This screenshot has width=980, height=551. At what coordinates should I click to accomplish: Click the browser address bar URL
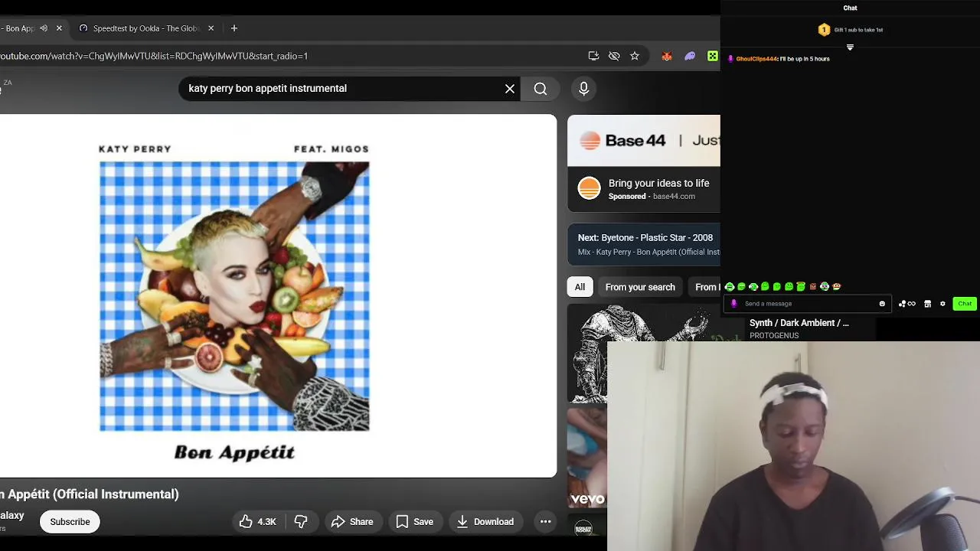pyautogui.click(x=154, y=56)
